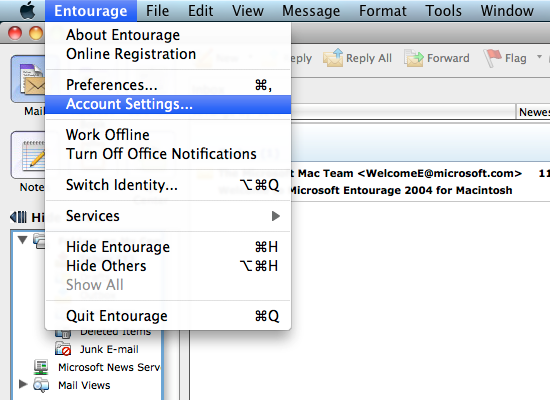
Task: Click the Junk E-mail folder icon
Action: tap(63, 349)
